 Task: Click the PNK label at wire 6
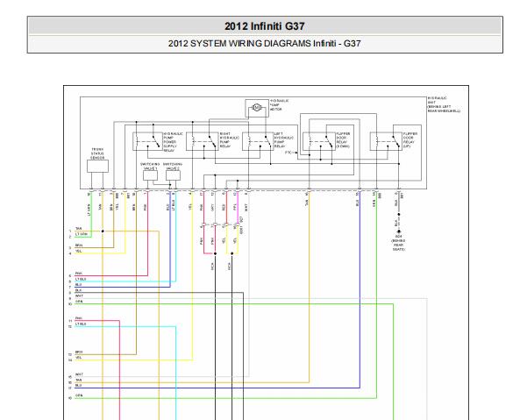pos(79,274)
